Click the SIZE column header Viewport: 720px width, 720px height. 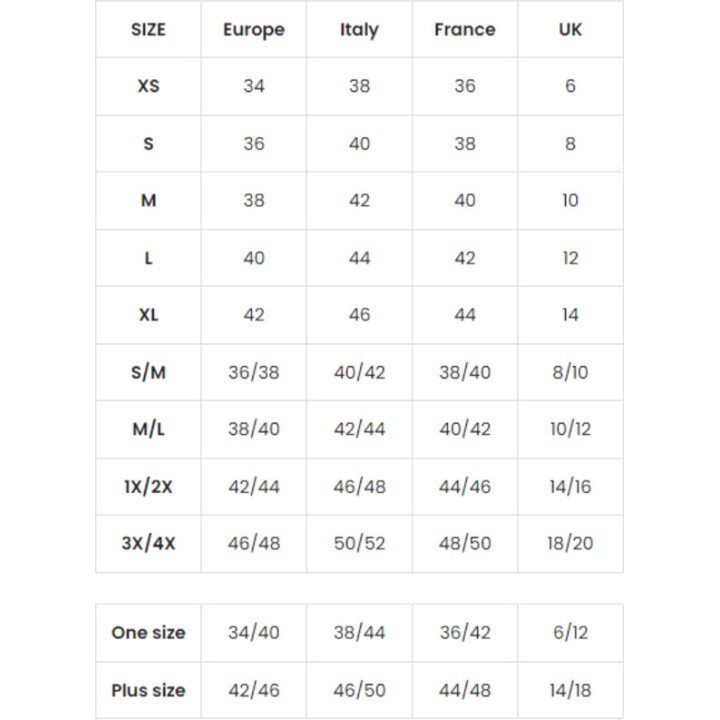tap(148, 29)
